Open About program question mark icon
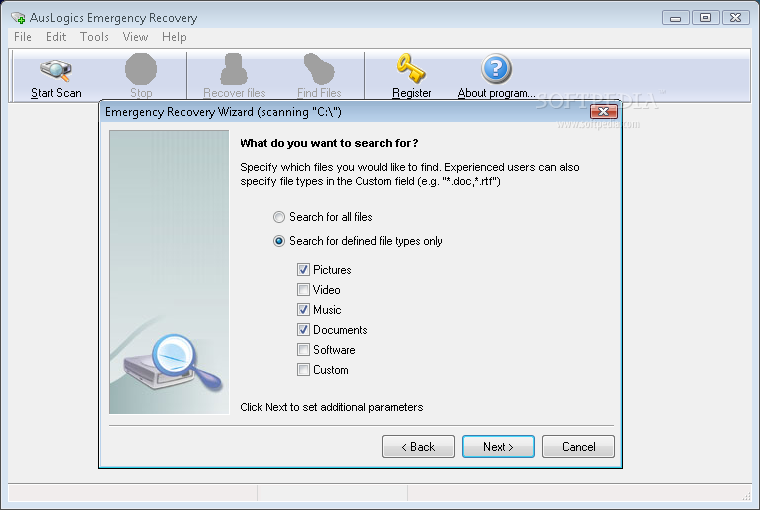The height and width of the screenshot is (510, 760). pyautogui.click(x=496, y=69)
